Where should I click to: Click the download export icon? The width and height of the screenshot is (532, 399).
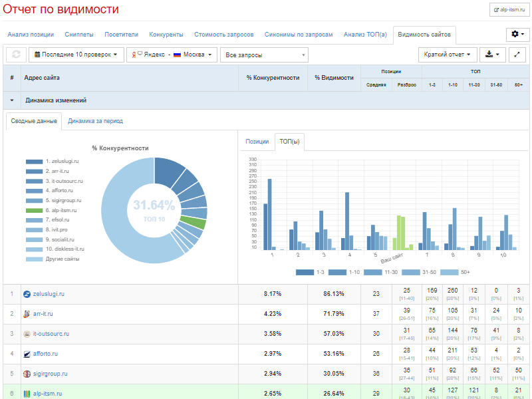click(x=492, y=55)
